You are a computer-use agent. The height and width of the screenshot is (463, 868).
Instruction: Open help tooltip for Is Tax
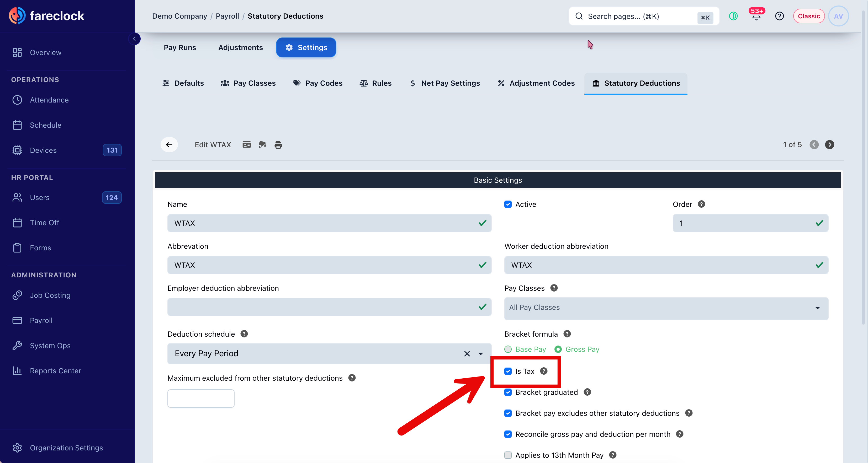pos(544,371)
